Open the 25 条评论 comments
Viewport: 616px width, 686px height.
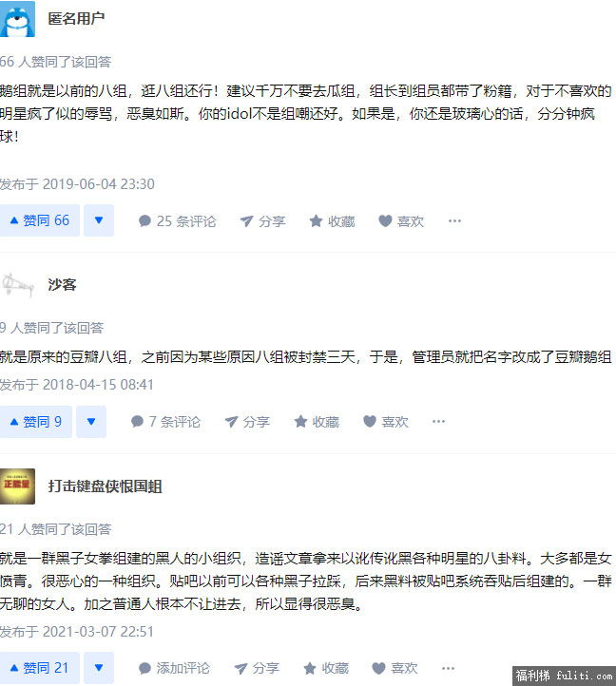pos(178,221)
